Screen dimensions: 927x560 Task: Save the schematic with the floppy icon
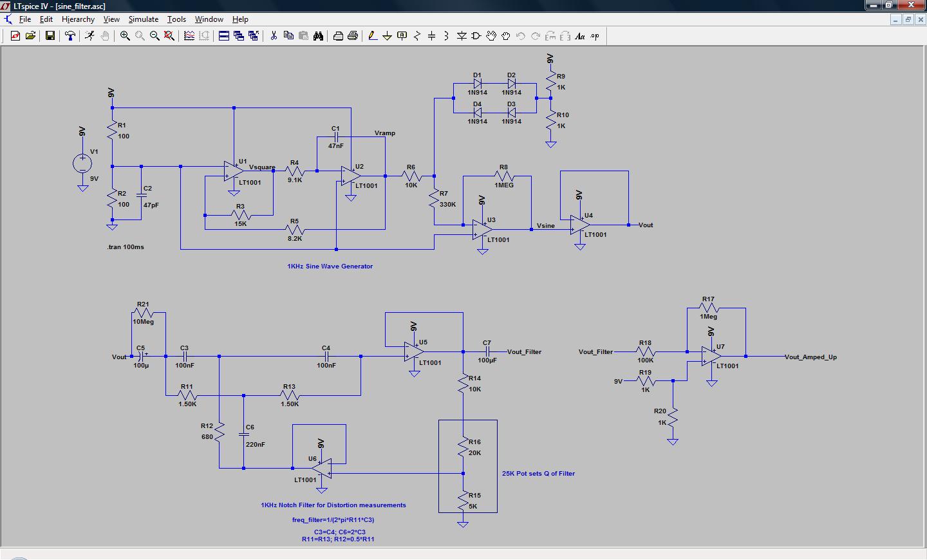point(50,36)
